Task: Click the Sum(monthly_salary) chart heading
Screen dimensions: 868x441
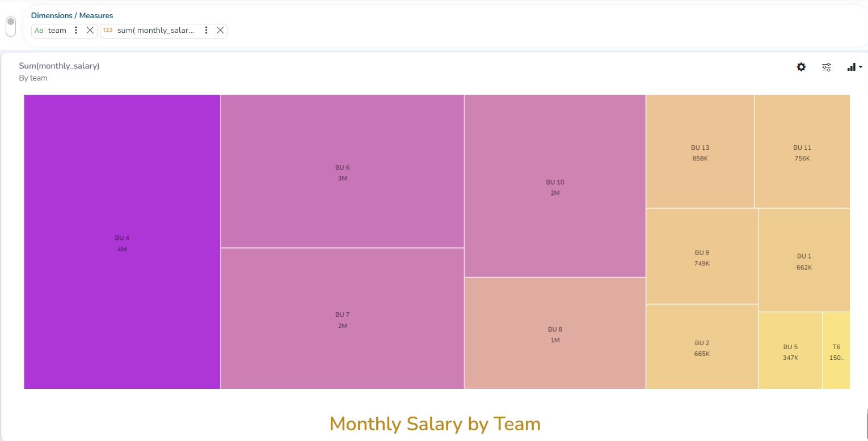Action: 59,66
